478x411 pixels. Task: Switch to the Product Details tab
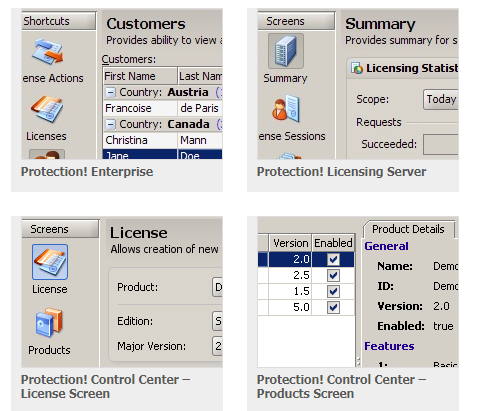408,229
